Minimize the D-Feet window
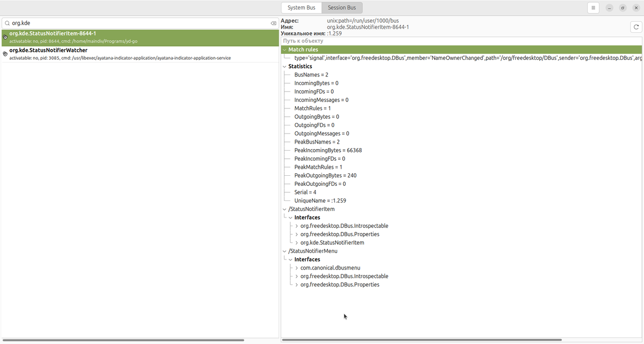Image resolution: width=644 pixels, height=344 pixels. tap(609, 8)
